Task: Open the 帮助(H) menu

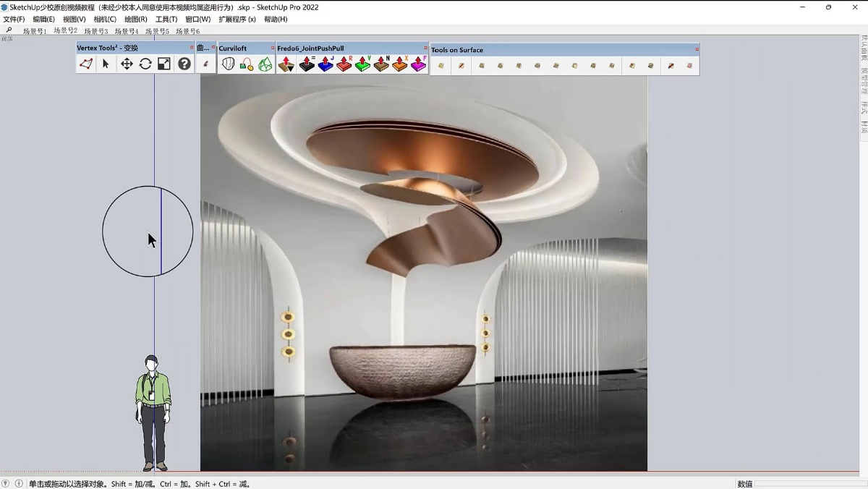Action: click(x=276, y=20)
